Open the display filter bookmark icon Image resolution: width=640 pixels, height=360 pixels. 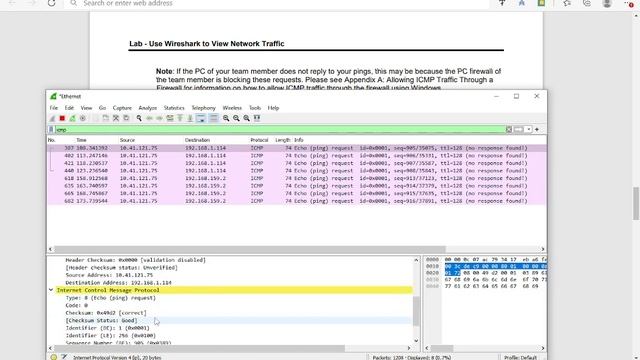click(51, 129)
